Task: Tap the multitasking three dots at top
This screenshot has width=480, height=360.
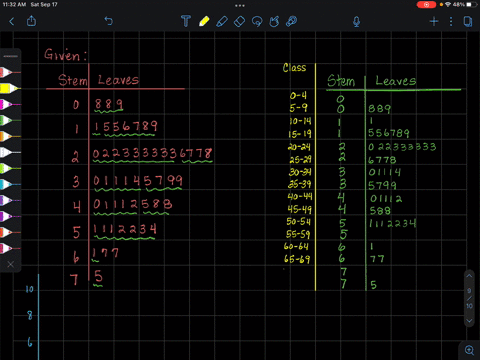Action: pyautogui.click(x=240, y=6)
